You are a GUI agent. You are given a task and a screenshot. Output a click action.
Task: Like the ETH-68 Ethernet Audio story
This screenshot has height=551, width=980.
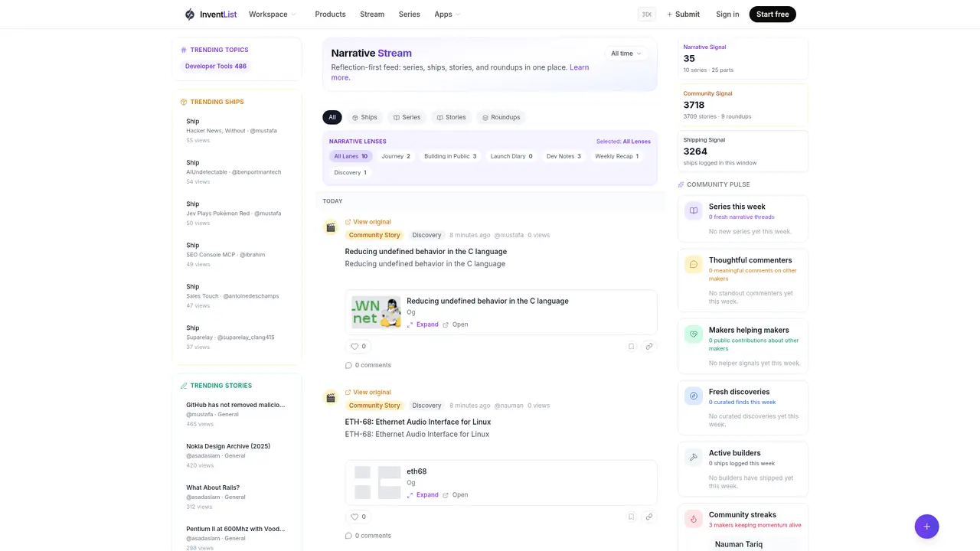(358, 517)
